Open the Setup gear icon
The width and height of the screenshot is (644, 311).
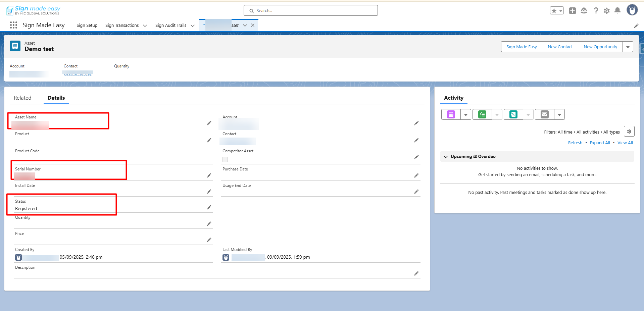[607, 11]
